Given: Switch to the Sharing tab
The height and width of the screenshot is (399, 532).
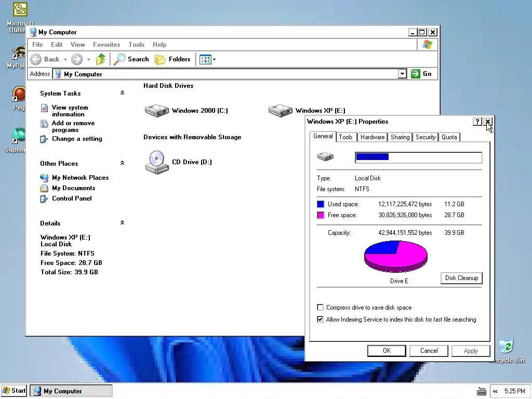Looking at the screenshot, I should 400,137.
